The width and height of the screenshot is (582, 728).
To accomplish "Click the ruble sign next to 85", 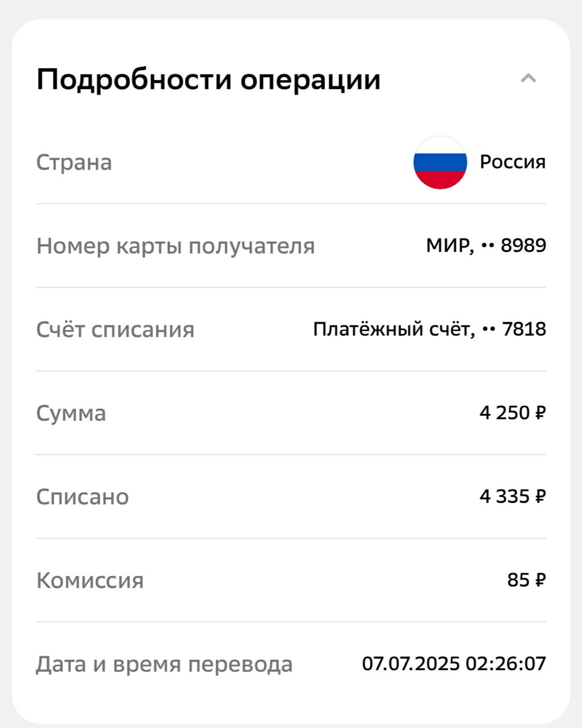I will (x=540, y=580).
